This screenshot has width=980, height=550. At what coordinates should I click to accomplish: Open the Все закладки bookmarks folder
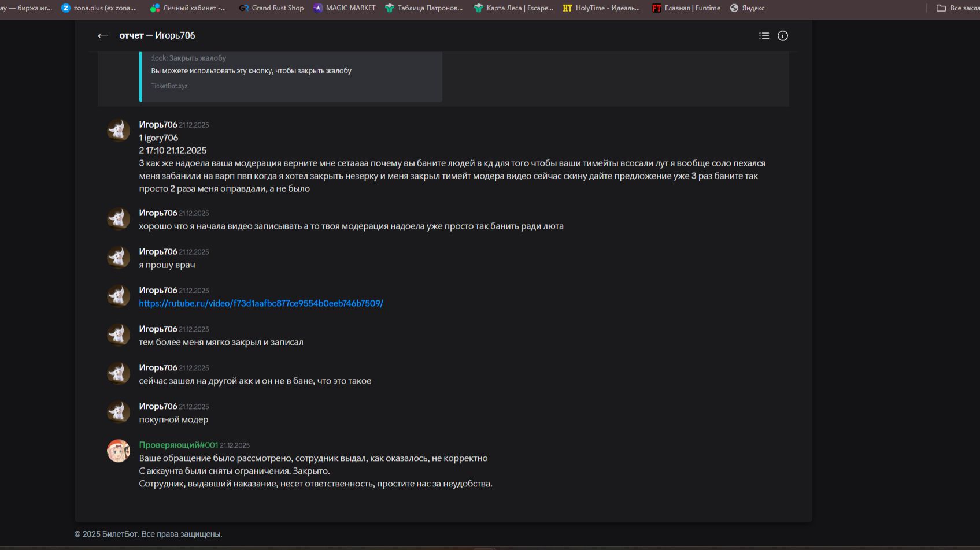958,8
